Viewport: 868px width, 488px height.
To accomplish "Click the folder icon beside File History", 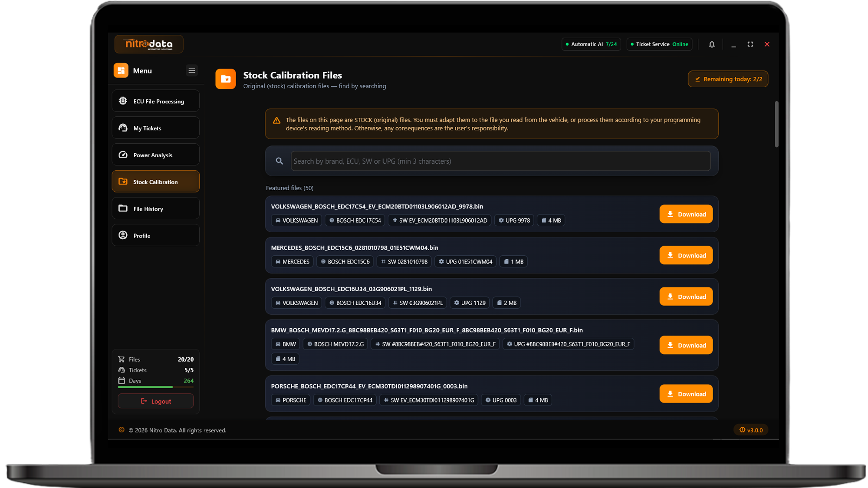I will [x=123, y=208].
